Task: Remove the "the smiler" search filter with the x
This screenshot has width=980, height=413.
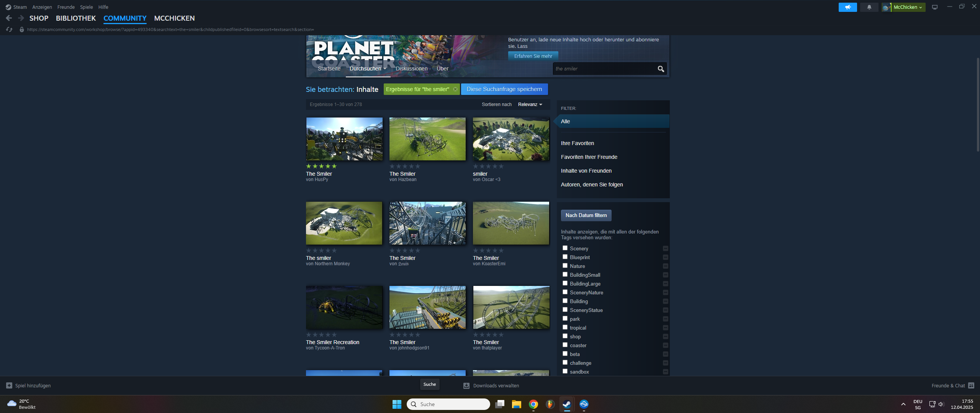Action: coord(455,89)
